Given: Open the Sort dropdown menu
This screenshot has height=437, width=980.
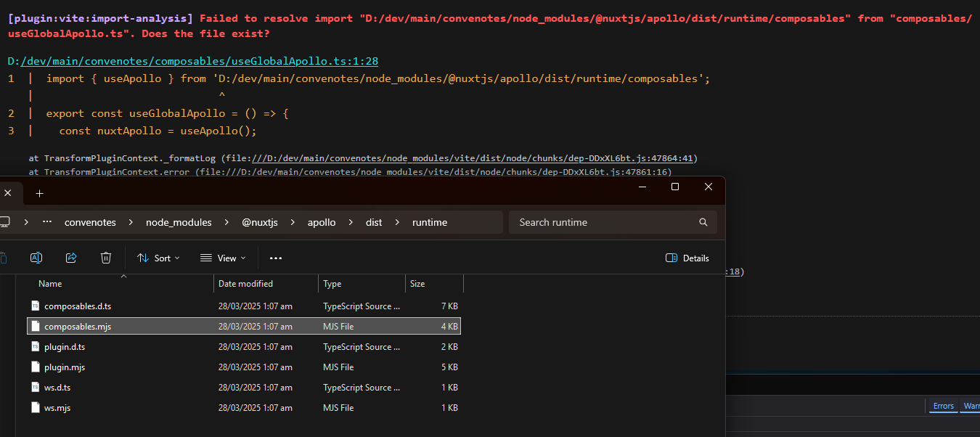Looking at the screenshot, I should click(x=158, y=258).
